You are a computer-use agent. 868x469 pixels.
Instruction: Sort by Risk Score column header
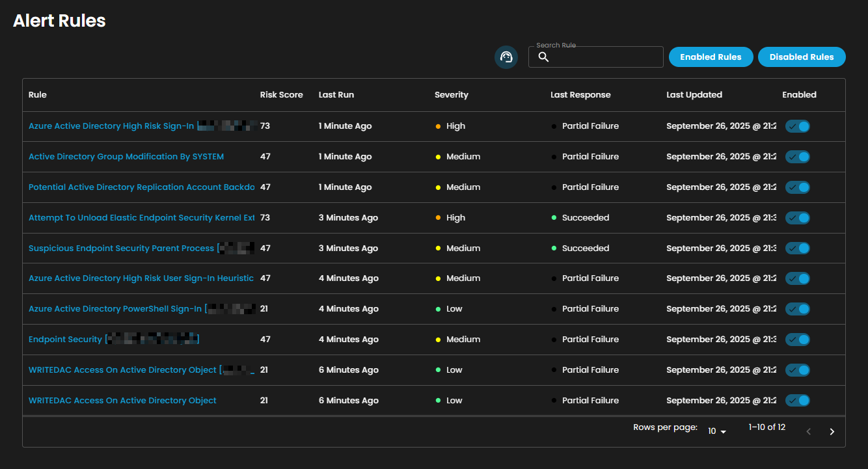tap(281, 95)
